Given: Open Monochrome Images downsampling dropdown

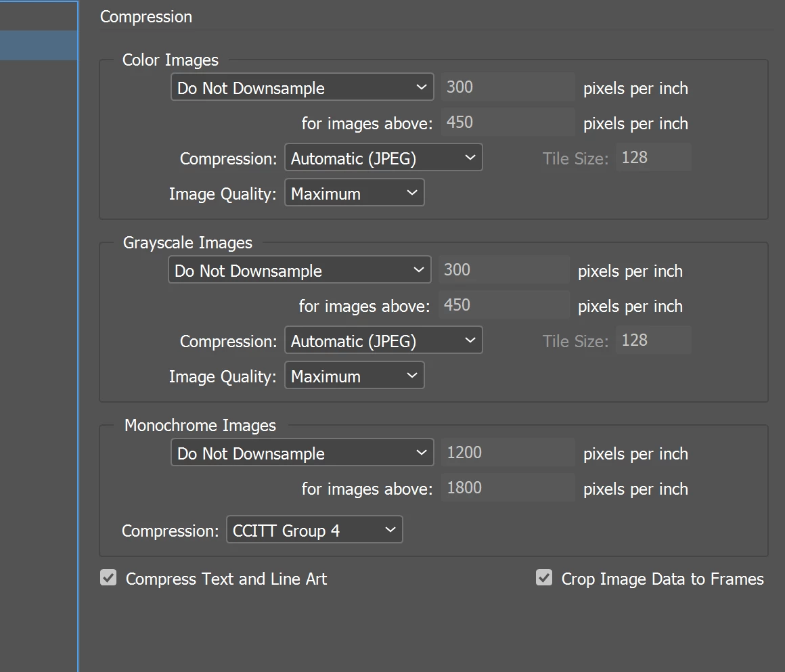Looking at the screenshot, I should coord(302,453).
